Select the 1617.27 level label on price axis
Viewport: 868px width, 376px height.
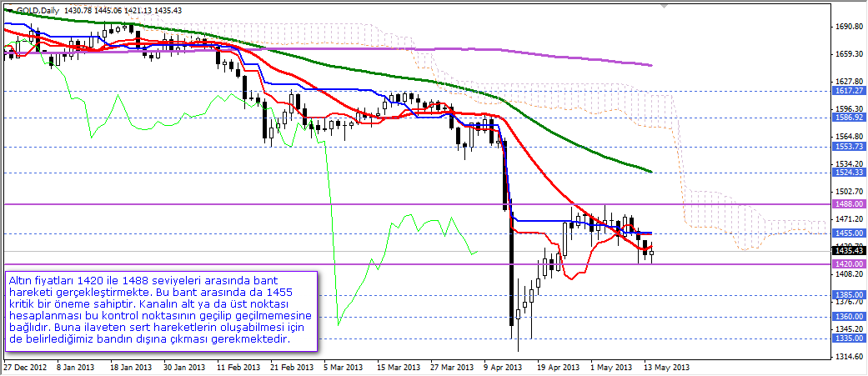(847, 90)
